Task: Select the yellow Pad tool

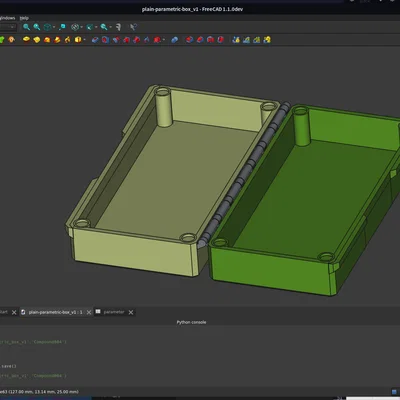Action: [x=26, y=40]
